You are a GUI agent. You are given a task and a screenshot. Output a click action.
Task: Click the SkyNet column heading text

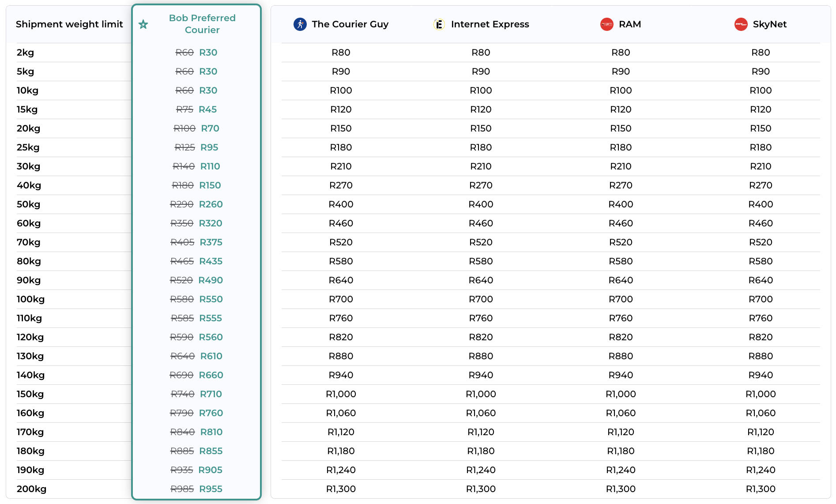click(770, 24)
